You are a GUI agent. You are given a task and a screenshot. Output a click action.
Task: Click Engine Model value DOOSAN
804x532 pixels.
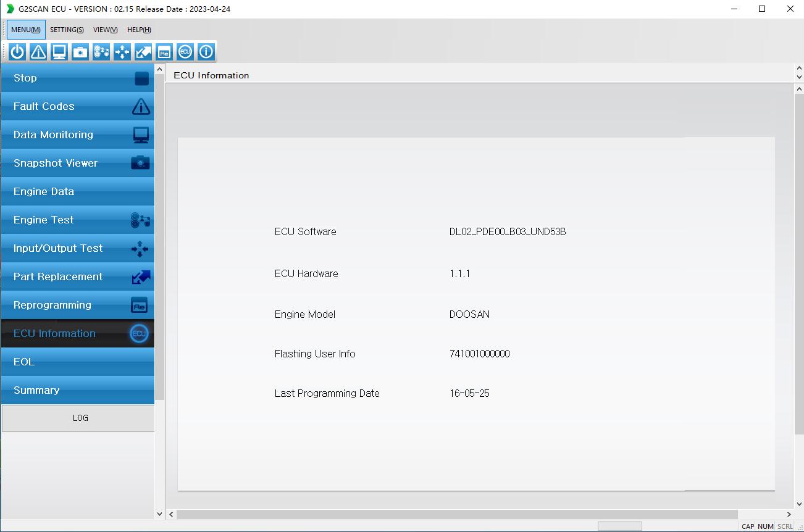pos(469,314)
